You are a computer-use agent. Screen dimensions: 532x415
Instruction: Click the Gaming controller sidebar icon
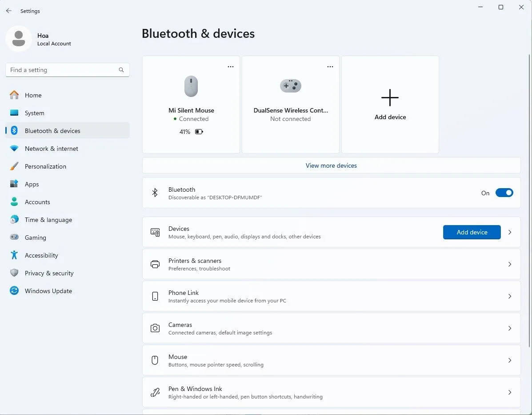tap(14, 237)
